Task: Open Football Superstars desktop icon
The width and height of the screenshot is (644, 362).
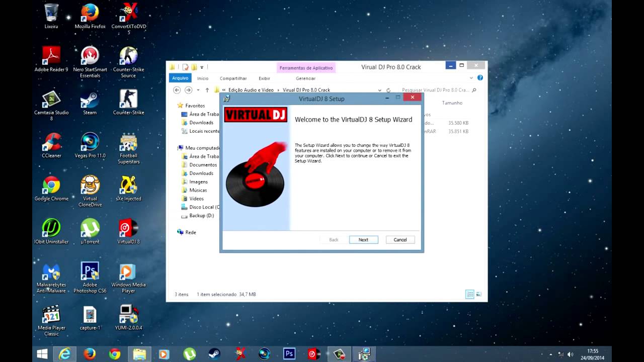Action: (129, 148)
